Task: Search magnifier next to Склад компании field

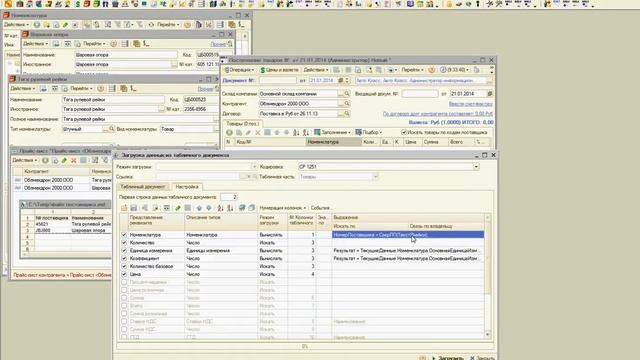Action: pyautogui.click(x=347, y=93)
